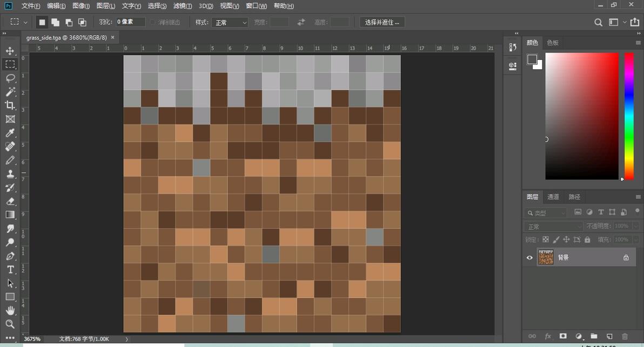Open the 样式 style dropdown
The width and height of the screenshot is (644, 347).
(x=230, y=23)
